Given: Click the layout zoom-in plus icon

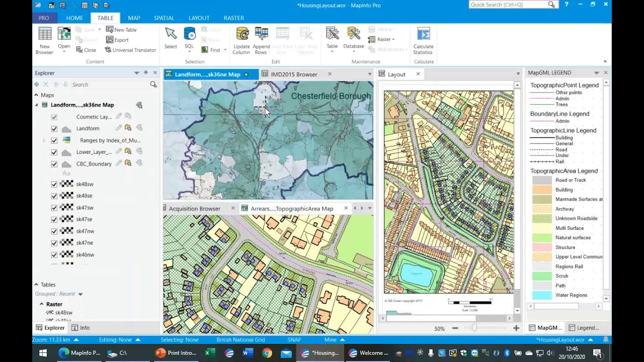Looking at the screenshot, I should [x=516, y=328].
